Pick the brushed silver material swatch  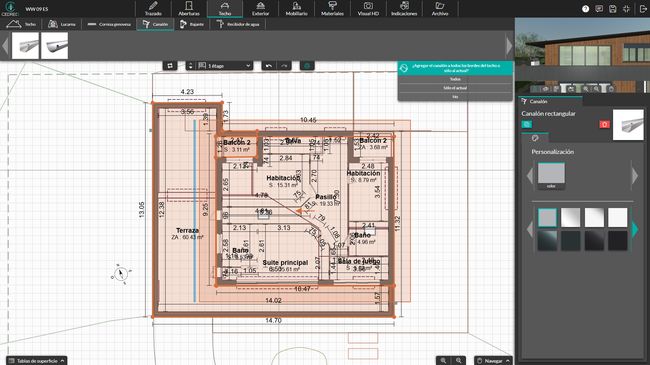(570, 217)
